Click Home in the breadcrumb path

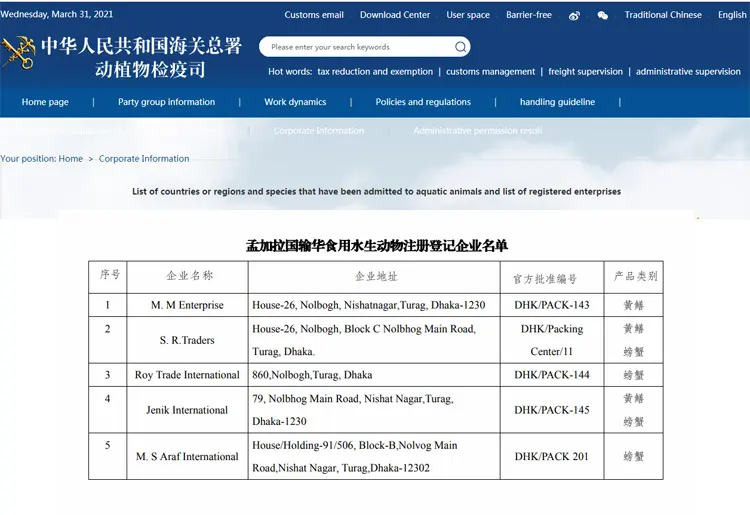pos(70,159)
